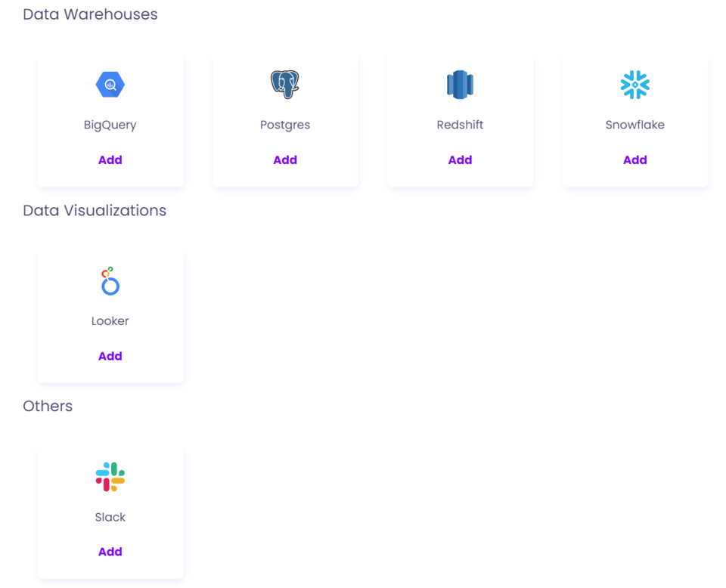The height and width of the screenshot is (588, 726).
Task: Select the Looker card
Action: (x=110, y=314)
